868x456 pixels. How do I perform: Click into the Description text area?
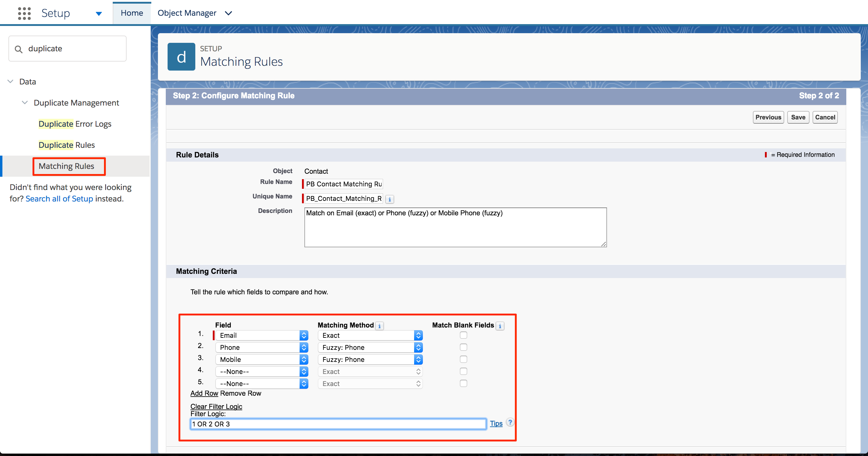[456, 227]
